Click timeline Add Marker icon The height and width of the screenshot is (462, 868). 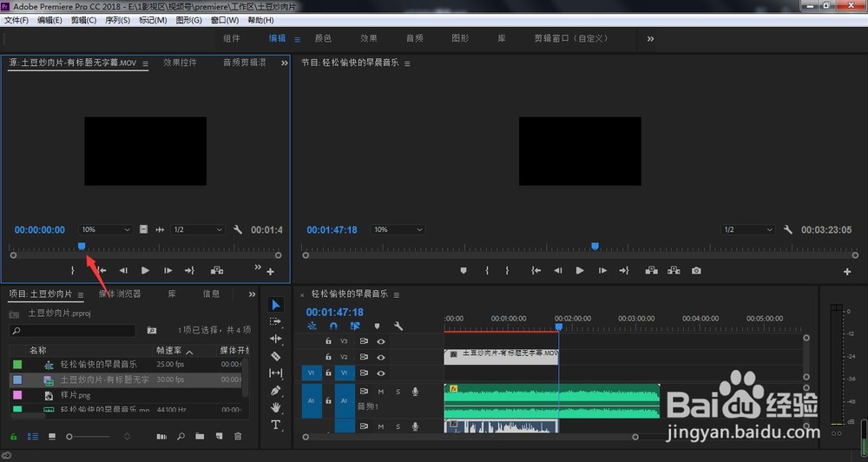(377, 327)
